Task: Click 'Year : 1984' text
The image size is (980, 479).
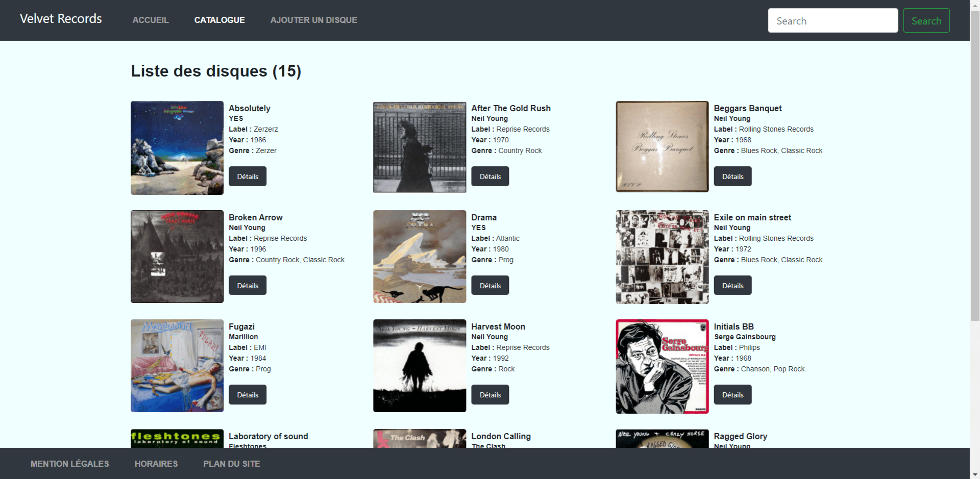Action: click(248, 358)
